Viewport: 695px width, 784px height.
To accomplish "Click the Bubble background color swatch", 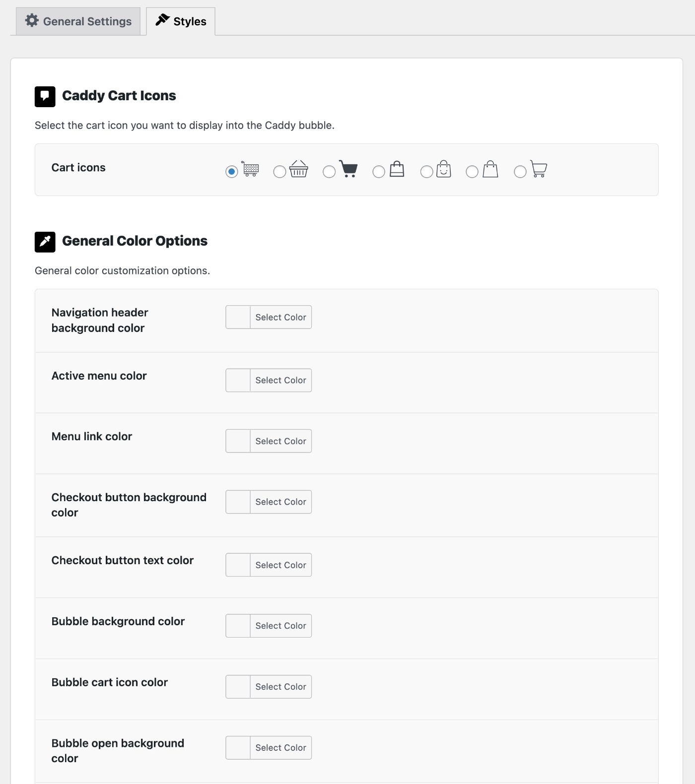I will pos(238,626).
